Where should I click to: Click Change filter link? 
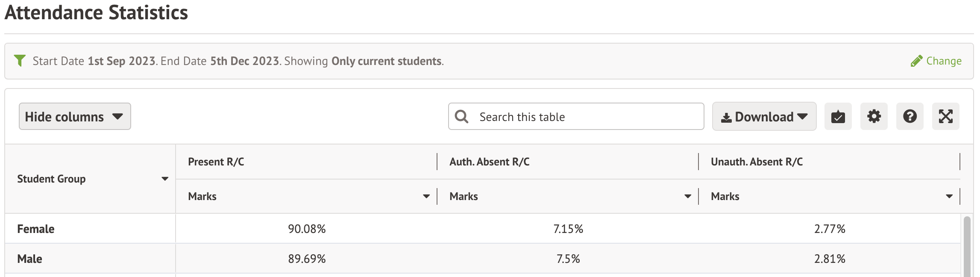(x=943, y=61)
